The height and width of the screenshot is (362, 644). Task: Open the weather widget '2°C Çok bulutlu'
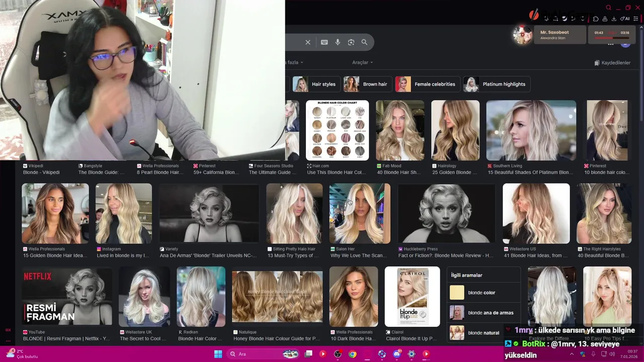22,354
